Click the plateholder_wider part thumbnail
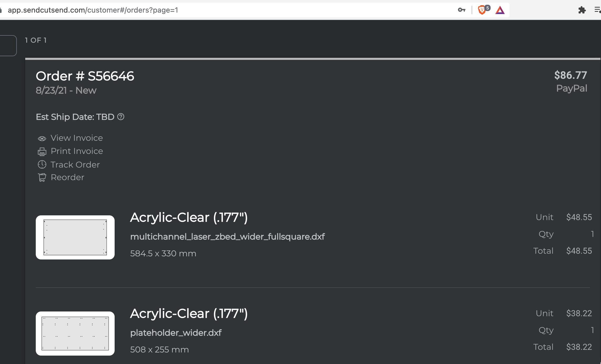Screen dimensions: 601x364 click(x=75, y=334)
